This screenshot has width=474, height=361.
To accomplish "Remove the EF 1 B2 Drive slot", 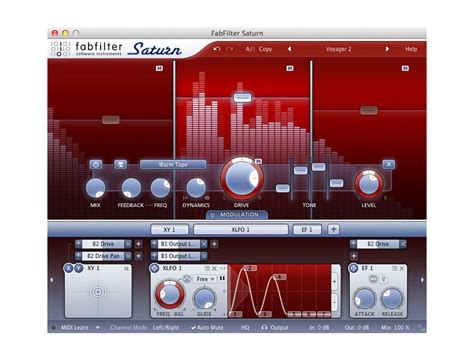I will (403, 244).
